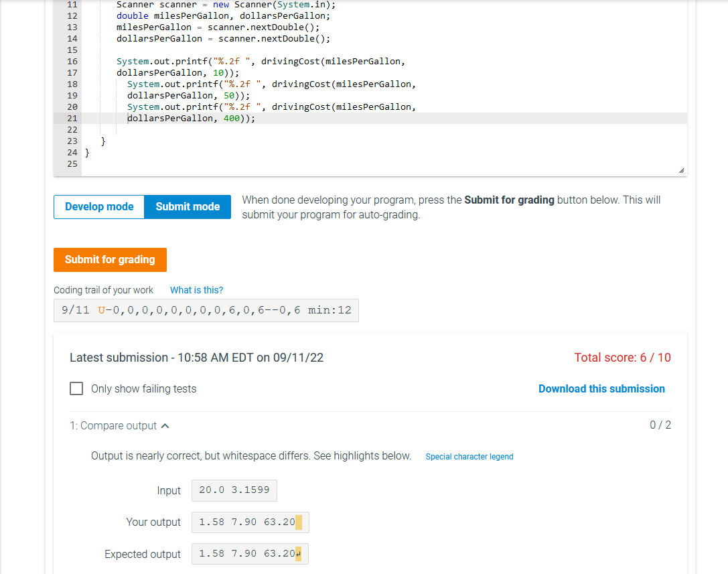
Task: Click the Input value '20.0 3.1599'
Action: [234, 490]
